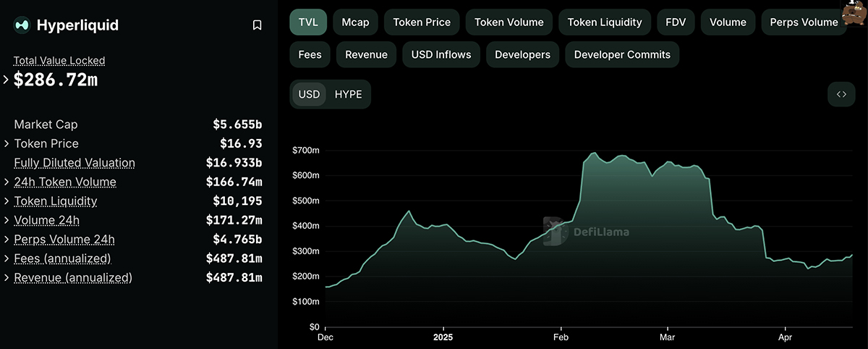The height and width of the screenshot is (349, 868).
Task: Click the $16.933b FDV value
Action: (234, 163)
